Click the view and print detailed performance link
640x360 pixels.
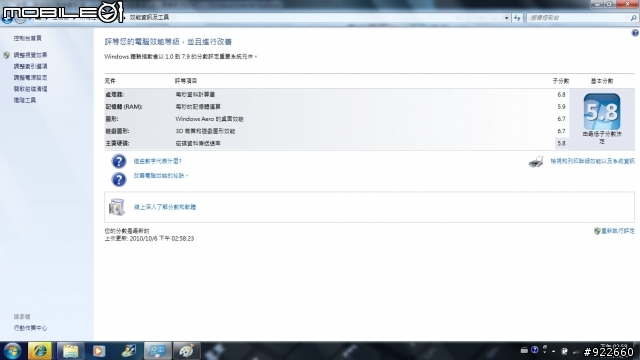point(592,161)
